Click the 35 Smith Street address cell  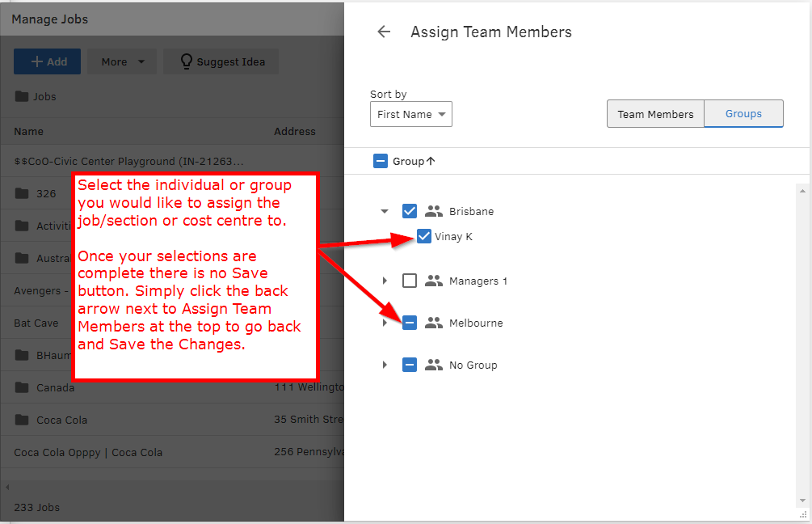309,420
